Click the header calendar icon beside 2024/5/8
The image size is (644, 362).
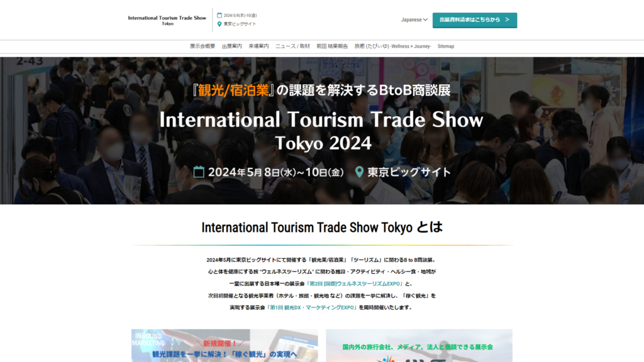pos(219,15)
